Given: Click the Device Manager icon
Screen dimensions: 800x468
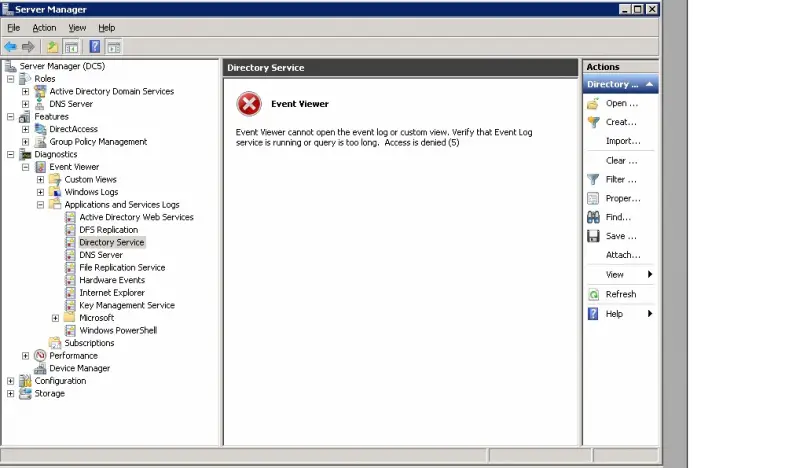Looking at the screenshot, I should click(x=40, y=368).
